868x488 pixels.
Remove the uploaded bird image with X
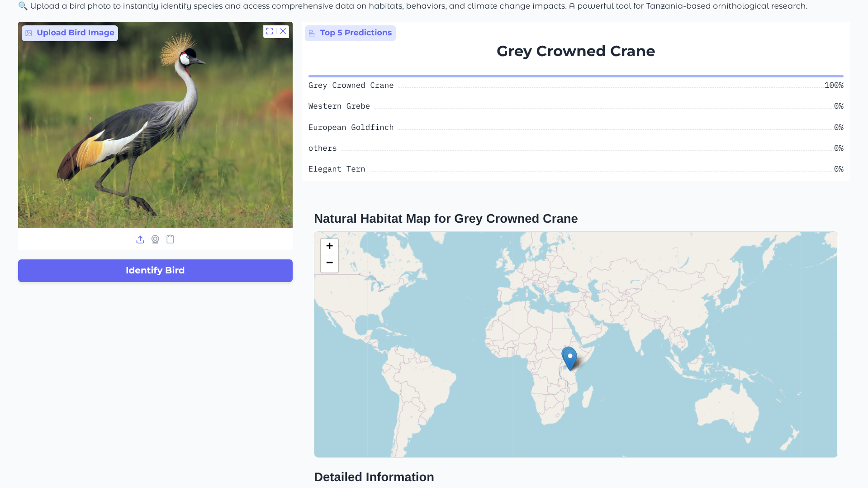(283, 31)
